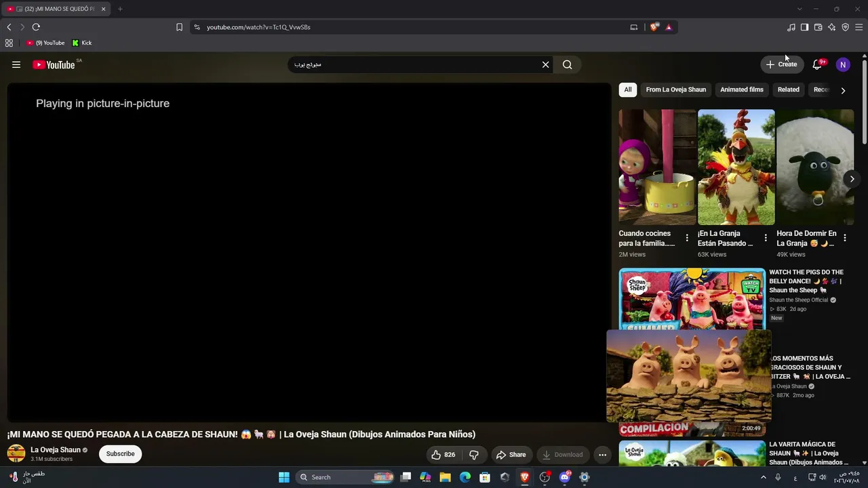
Task: Show more filter chips with right arrow
Action: click(843, 90)
